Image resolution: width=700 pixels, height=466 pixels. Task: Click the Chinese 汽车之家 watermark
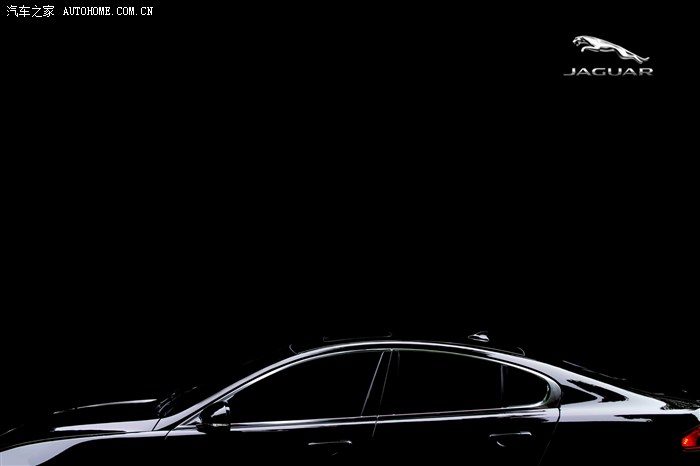(x=30, y=11)
